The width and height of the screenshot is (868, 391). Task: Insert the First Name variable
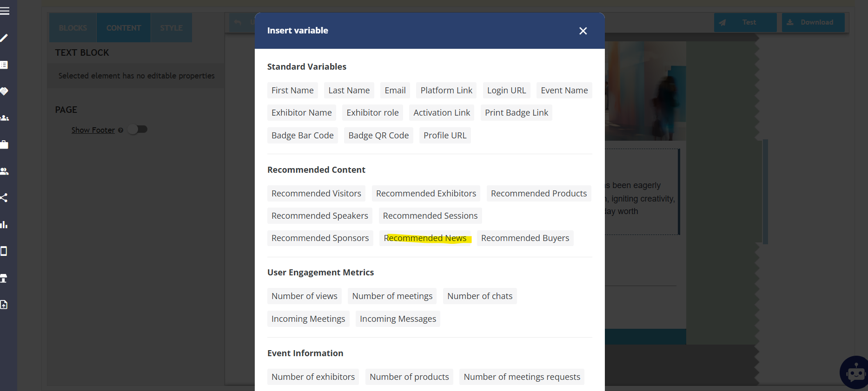292,91
